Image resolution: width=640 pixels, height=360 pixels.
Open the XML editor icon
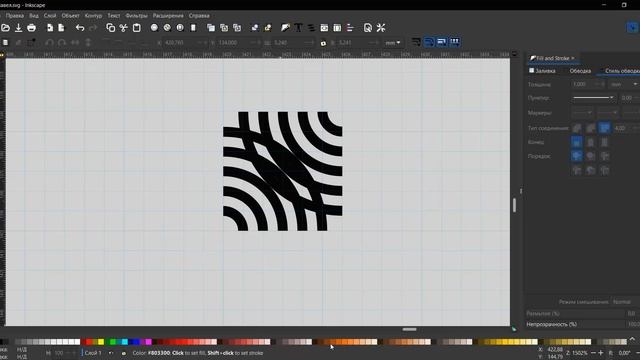[324, 28]
